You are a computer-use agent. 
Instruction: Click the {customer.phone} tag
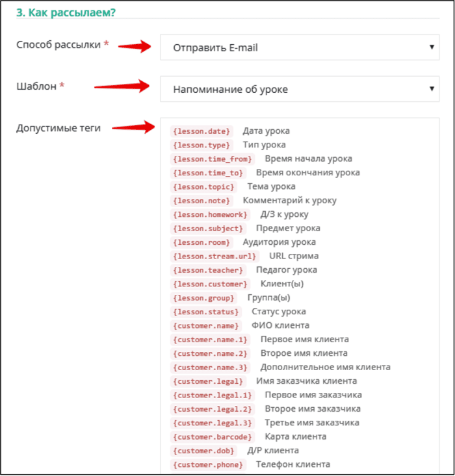[208, 465]
